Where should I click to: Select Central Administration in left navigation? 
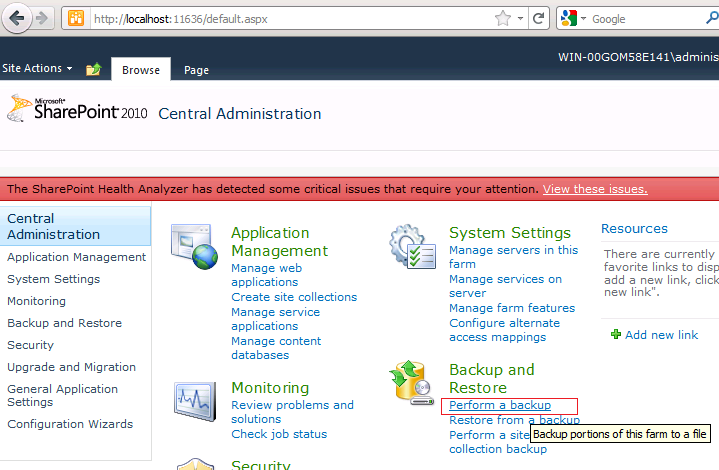point(75,226)
